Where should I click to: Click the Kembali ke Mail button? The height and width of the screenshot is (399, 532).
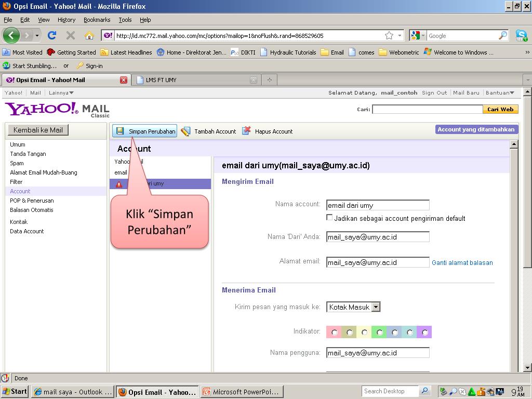coord(38,130)
